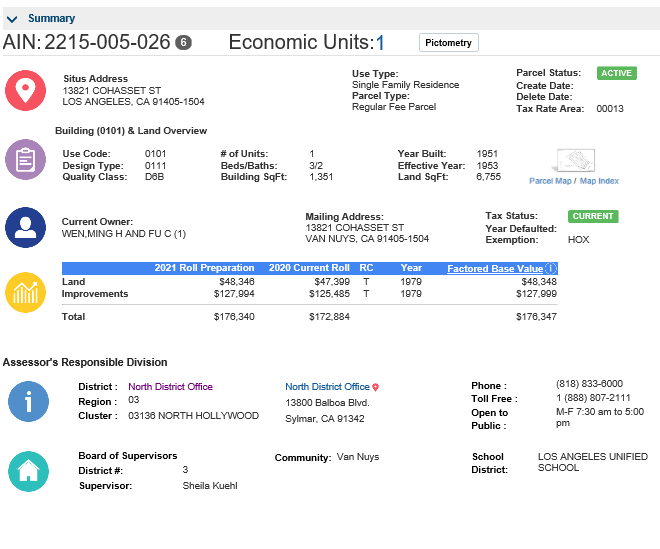Select the 2020 land value $47,399
This screenshot has height=549, width=660.
click(x=332, y=282)
